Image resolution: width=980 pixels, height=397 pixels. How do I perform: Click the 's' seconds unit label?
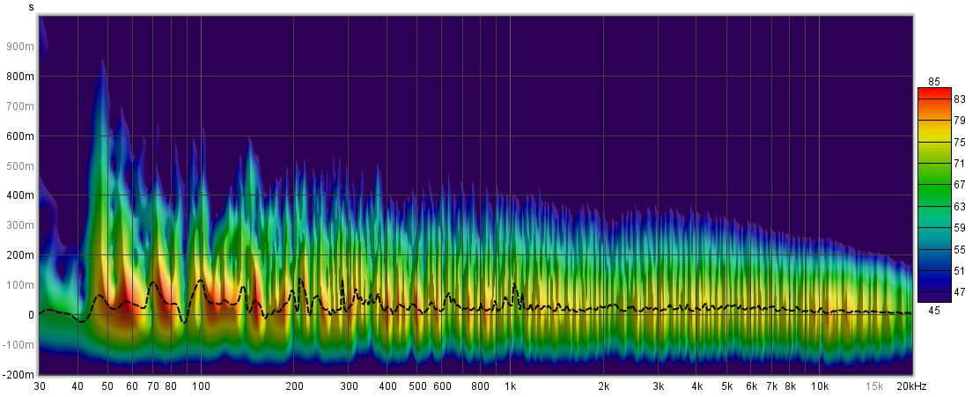tap(32, 7)
